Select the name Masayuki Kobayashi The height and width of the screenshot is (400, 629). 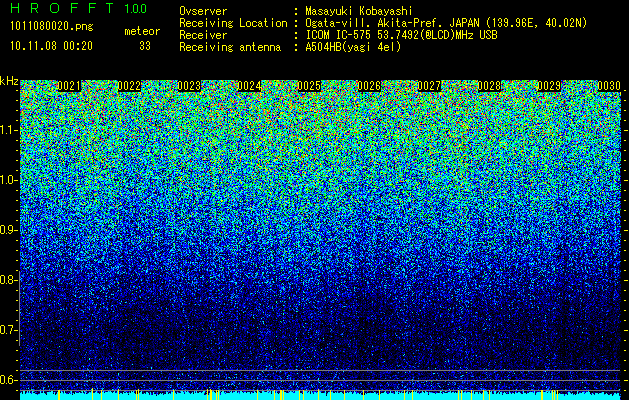(359, 11)
